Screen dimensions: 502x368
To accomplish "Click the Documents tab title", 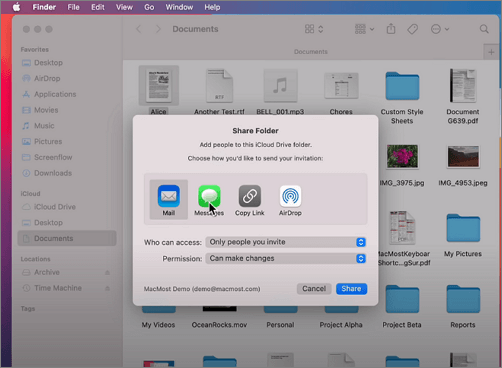I will 311,52.
